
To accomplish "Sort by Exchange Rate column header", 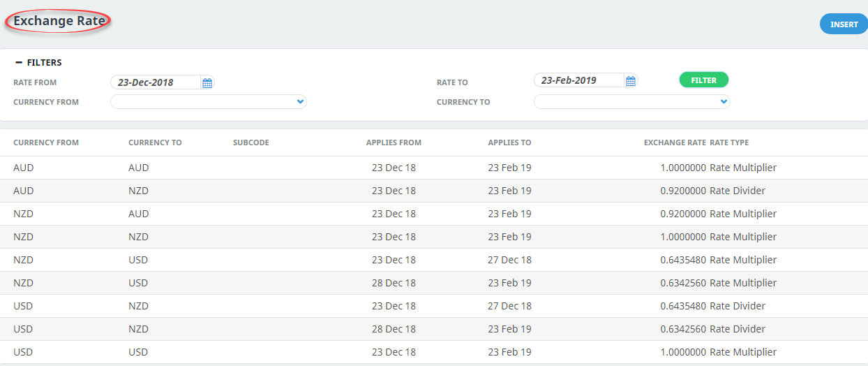I will pos(675,142).
